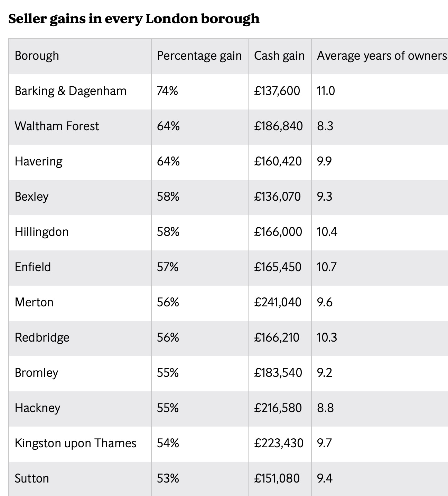This screenshot has width=448, height=496.
Task: Click the Sutton borough cell
Action: point(32,479)
